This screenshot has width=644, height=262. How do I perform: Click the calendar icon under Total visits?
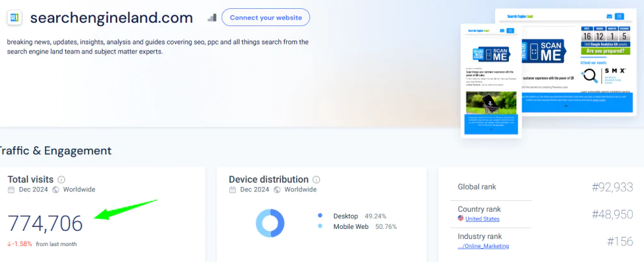[11, 190]
